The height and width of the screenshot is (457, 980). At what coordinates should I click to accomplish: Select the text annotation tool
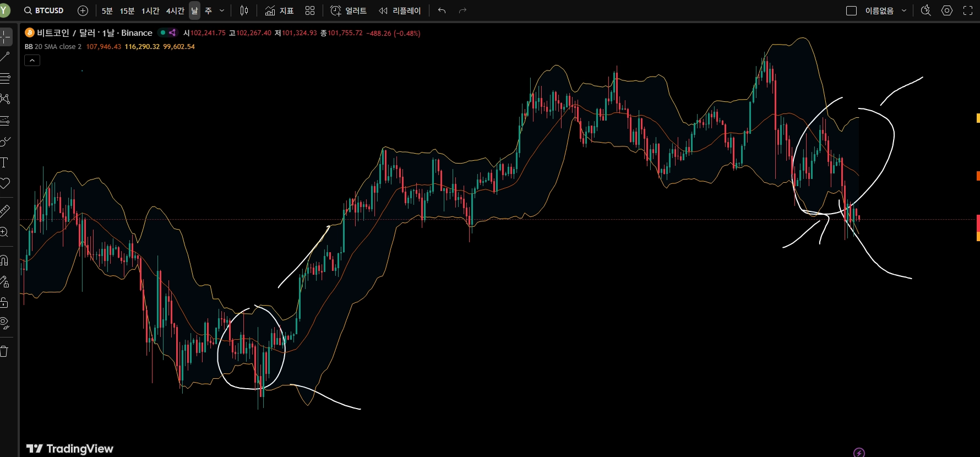4,162
